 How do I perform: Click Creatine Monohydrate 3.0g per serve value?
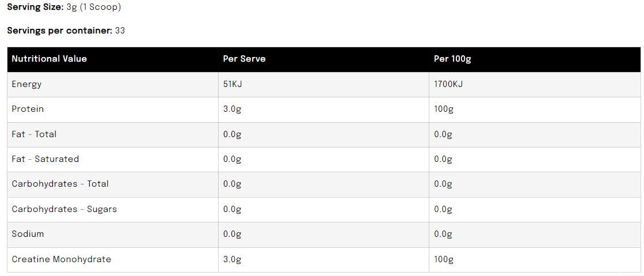(x=232, y=260)
